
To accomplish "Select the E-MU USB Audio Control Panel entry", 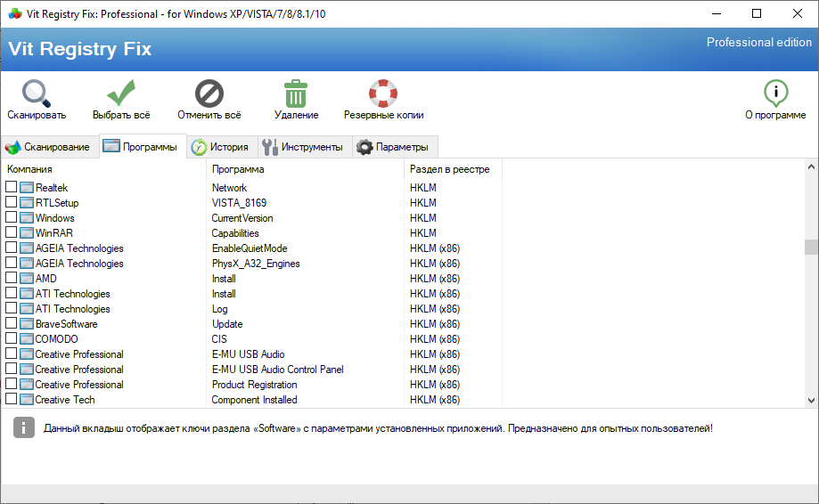I will pos(278,369).
